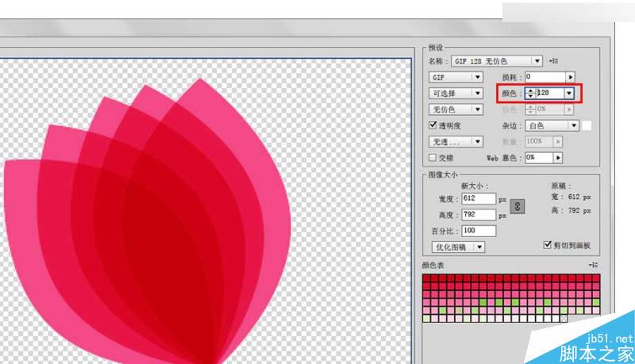
Task: Open the 可选择 color reduction dropdown
Action: (x=456, y=94)
